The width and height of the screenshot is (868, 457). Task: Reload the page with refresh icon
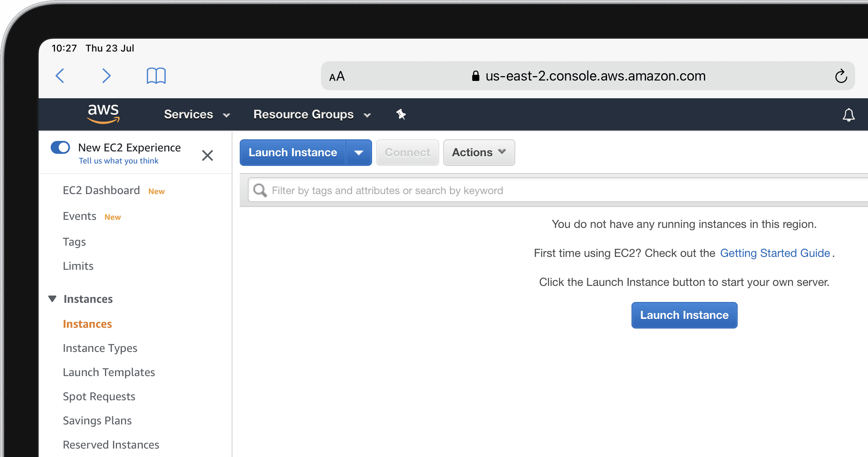pyautogui.click(x=841, y=76)
